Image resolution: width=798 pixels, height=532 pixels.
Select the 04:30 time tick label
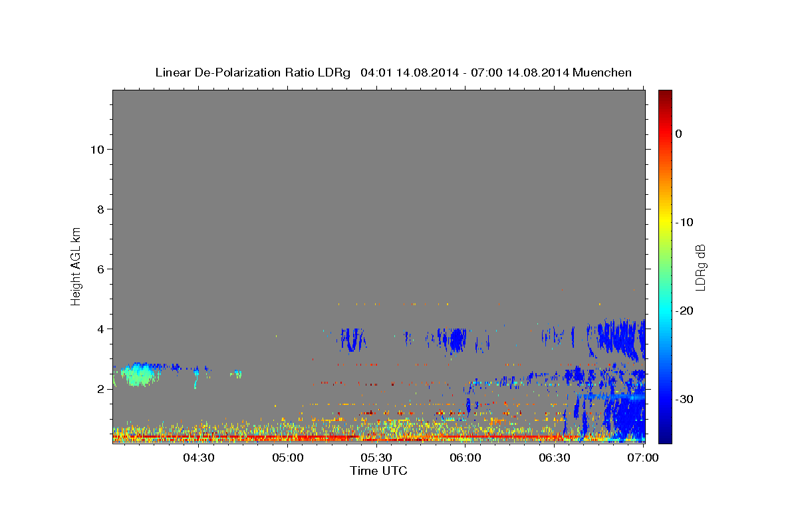199,458
